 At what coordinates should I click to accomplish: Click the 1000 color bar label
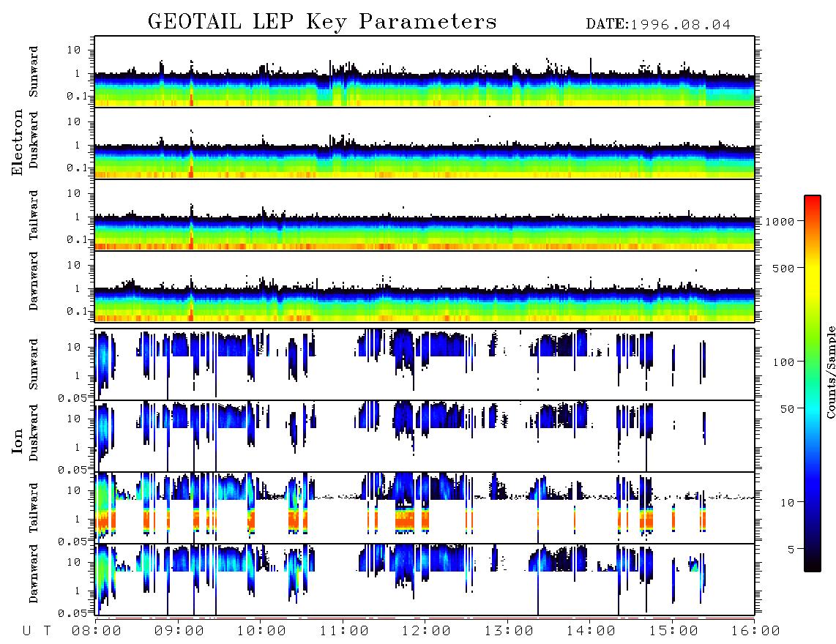point(780,222)
